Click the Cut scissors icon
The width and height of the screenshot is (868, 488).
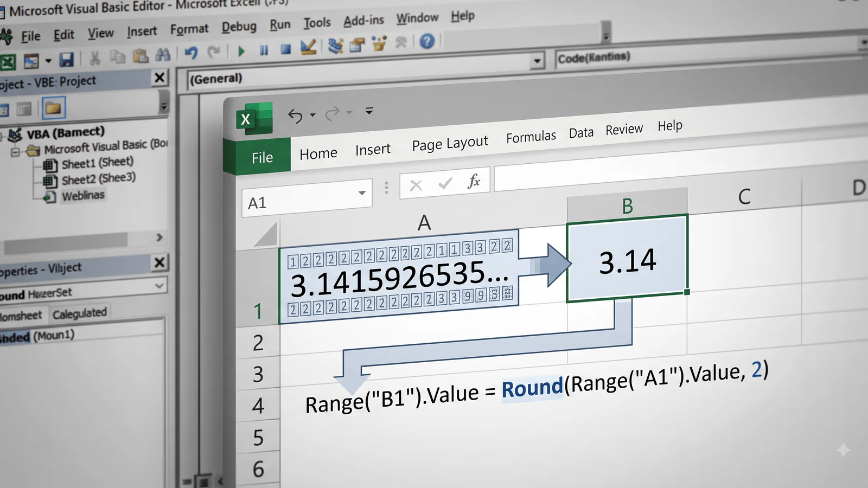pyautogui.click(x=95, y=57)
